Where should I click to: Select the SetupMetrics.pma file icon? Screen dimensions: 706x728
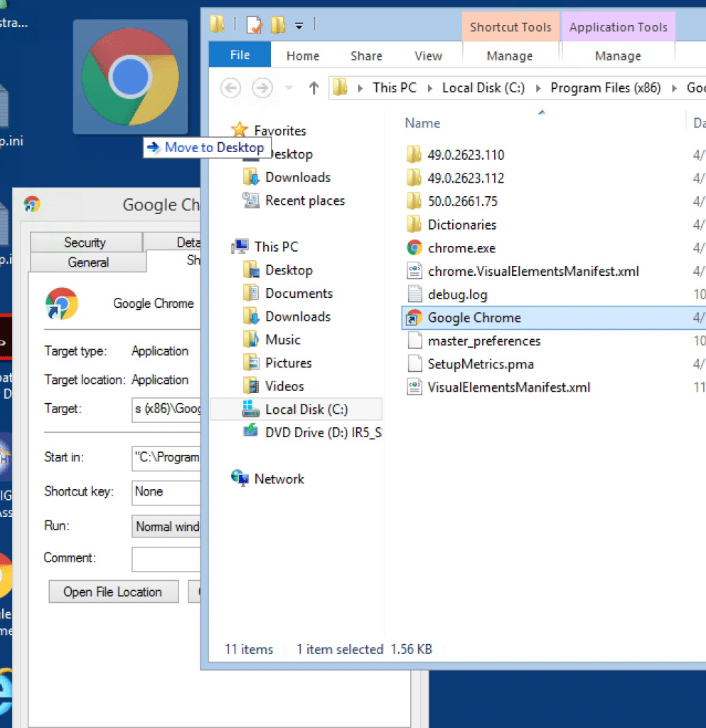click(414, 363)
